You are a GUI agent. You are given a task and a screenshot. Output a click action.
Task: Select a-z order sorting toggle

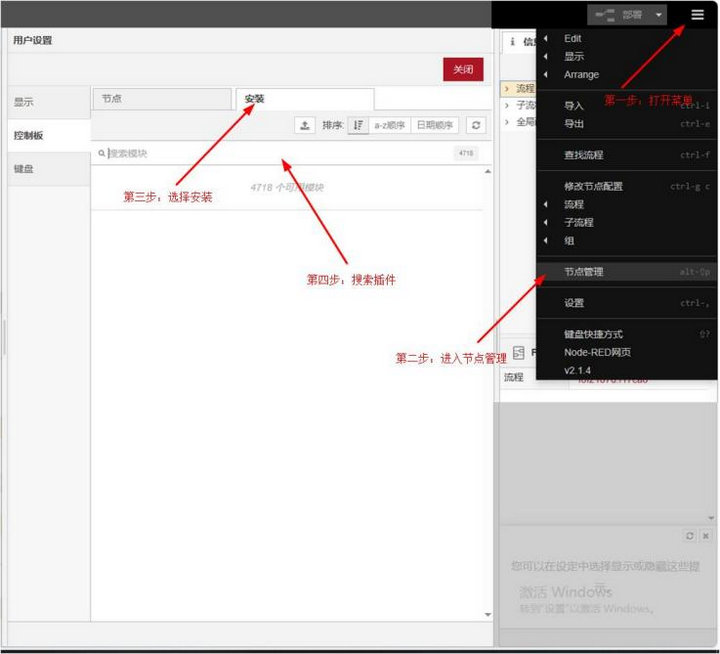point(389,125)
